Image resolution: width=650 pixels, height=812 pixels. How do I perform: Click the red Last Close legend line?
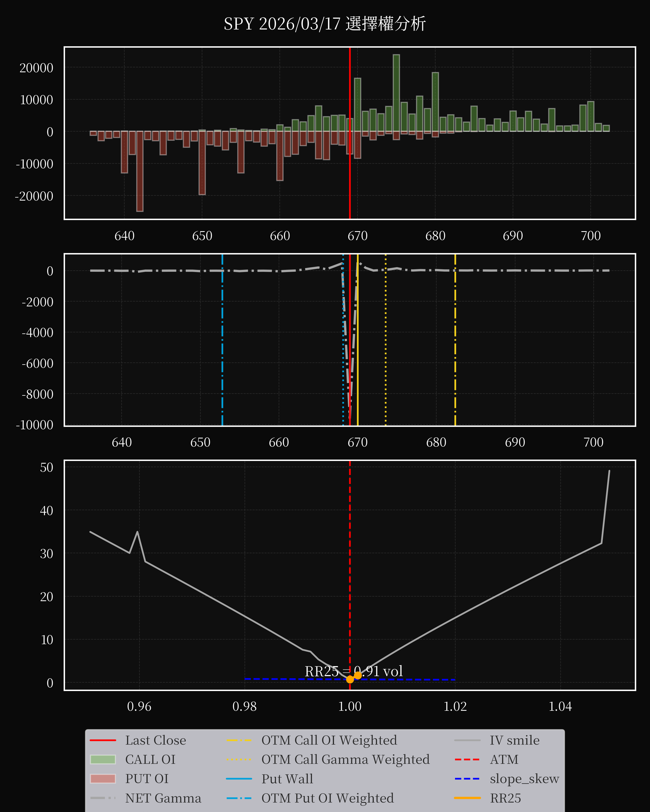tap(103, 740)
